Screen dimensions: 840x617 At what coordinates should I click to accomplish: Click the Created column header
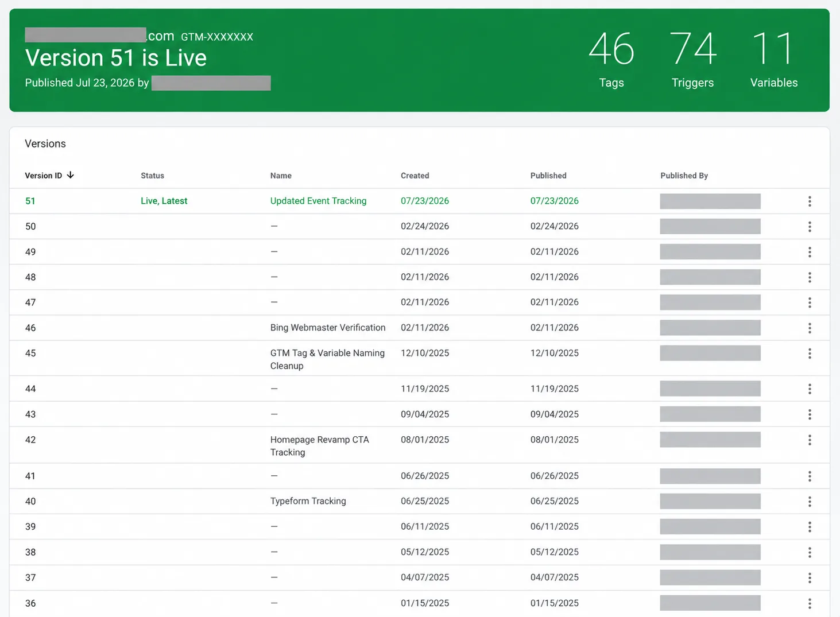[x=415, y=176]
